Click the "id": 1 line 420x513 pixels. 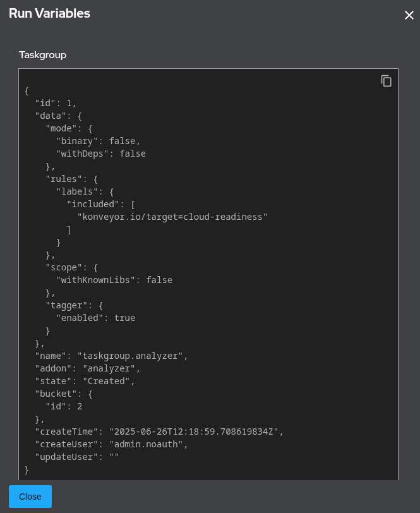point(56,103)
